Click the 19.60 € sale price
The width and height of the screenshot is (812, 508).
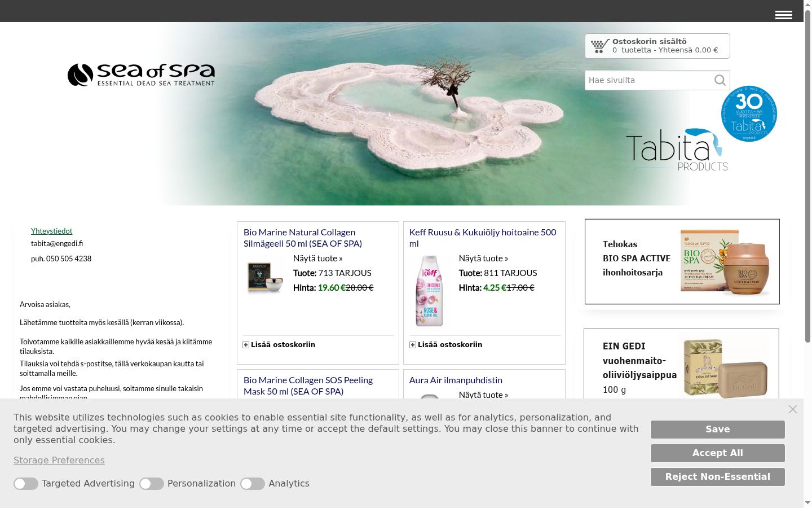pyautogui.click(x=332, y=288)
